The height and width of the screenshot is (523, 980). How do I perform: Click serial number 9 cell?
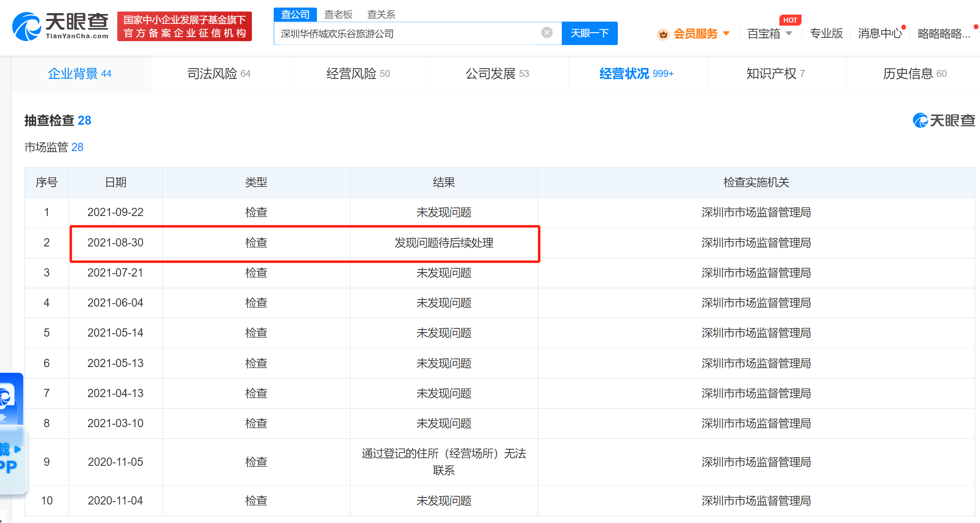[x=47, y=462]
